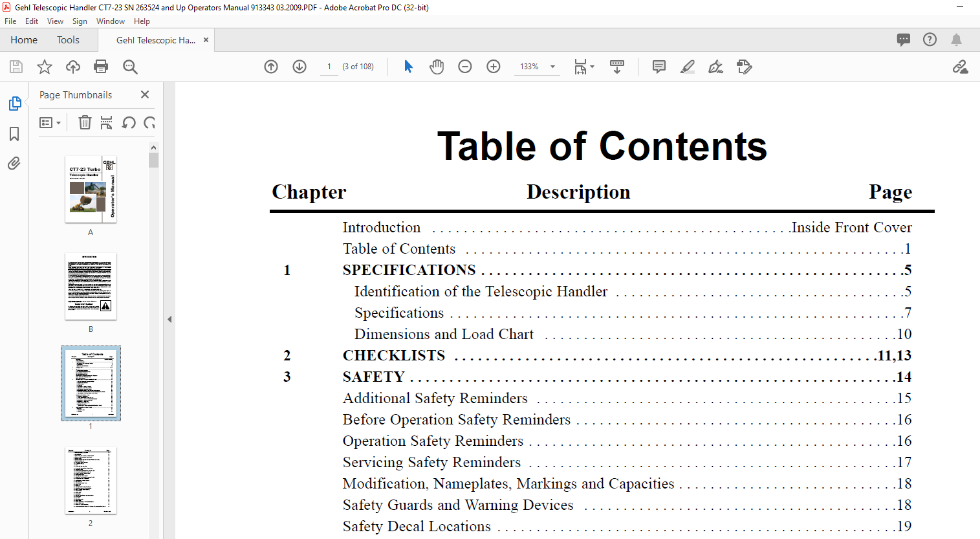Open the help question mark icon
Screen dimensions: 980x539
[930, 39]
